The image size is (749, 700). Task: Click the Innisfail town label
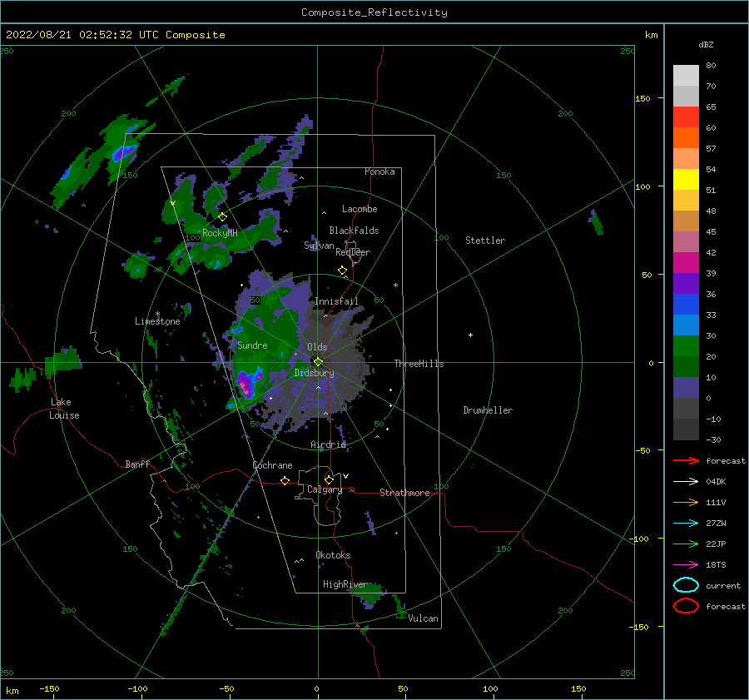[x=336, y=301]
